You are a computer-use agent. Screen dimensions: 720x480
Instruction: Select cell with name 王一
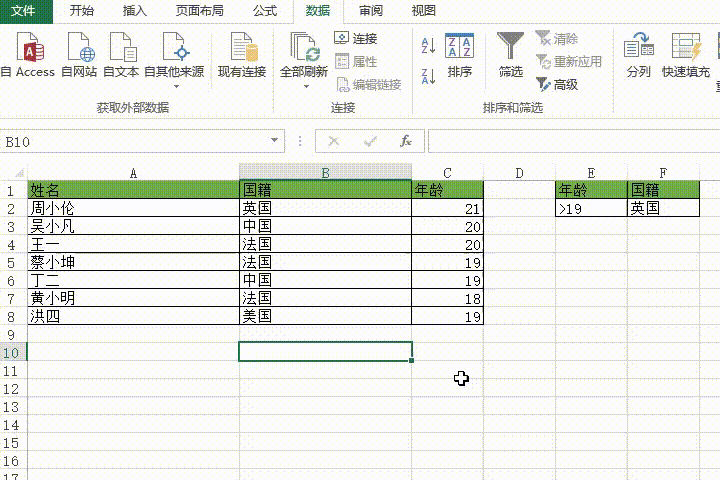133,244
